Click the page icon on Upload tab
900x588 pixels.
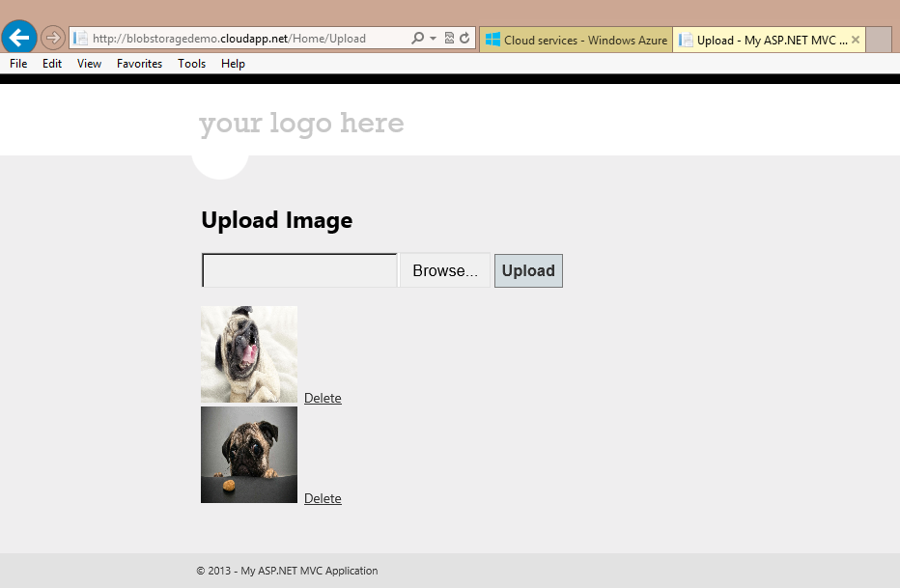pos(686,40)
